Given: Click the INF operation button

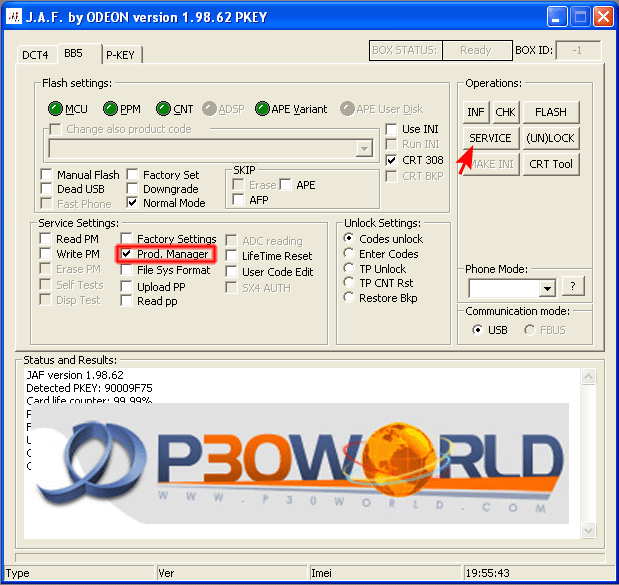Looking at the screenshot, I should tap(476, 112).
